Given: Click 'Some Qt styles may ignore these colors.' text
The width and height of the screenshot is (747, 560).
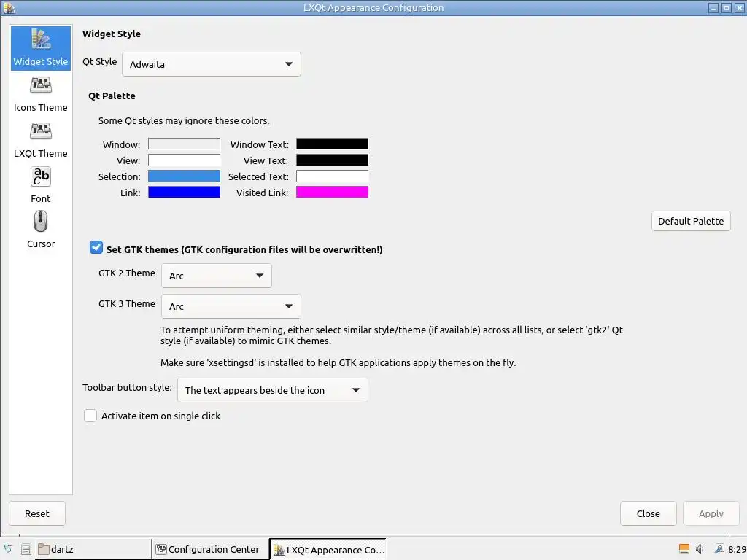Looking at the screenshot, I should [x=183, y=120].
